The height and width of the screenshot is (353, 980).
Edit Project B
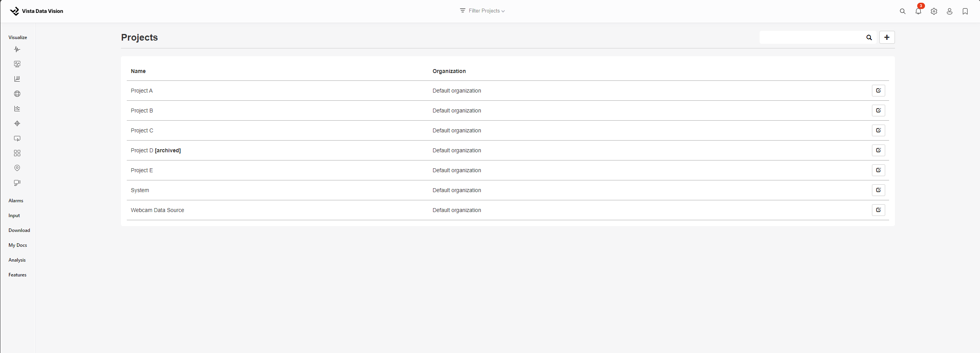(x=879, y=111)
